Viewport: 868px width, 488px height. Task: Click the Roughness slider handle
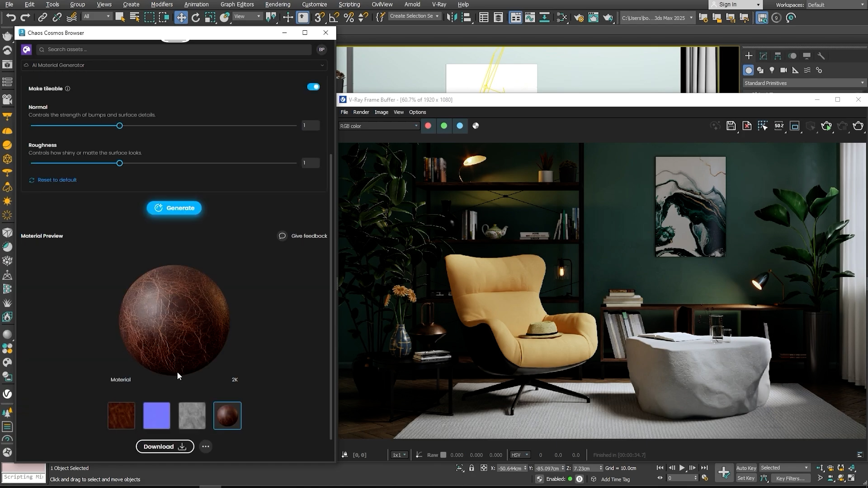[119, 163]
